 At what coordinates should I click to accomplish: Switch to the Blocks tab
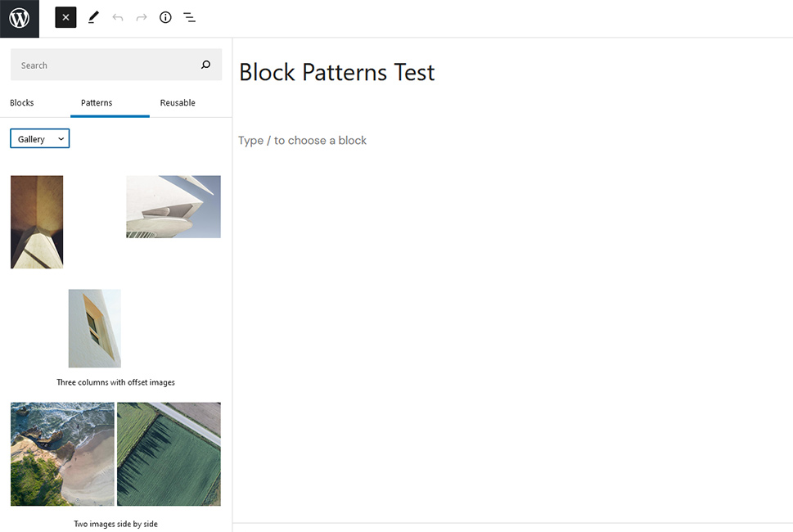[x=22, y=102]
